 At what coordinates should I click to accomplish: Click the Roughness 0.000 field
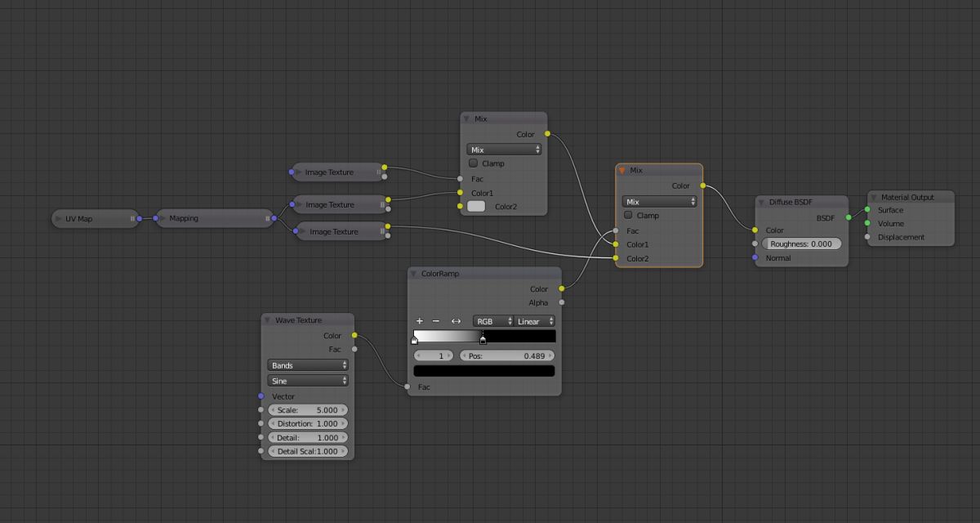click(802, 244)
